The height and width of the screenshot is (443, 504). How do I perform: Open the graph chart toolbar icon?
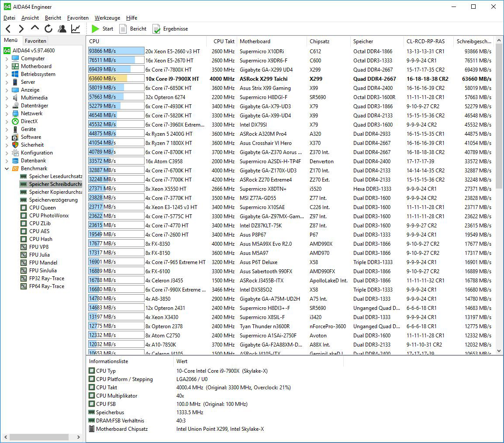coord(76,29)
